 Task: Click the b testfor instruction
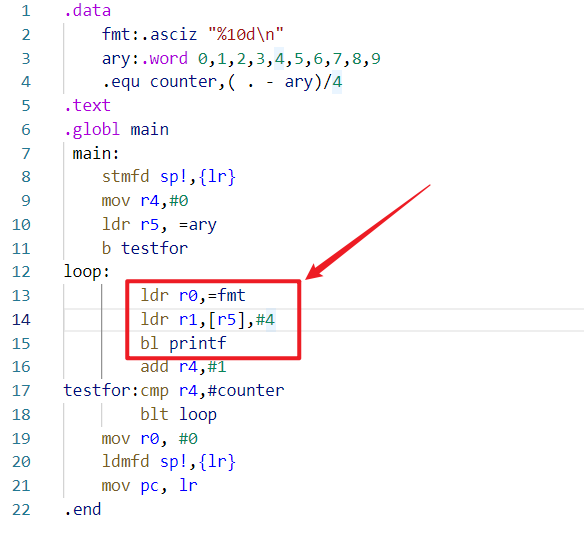145,248
